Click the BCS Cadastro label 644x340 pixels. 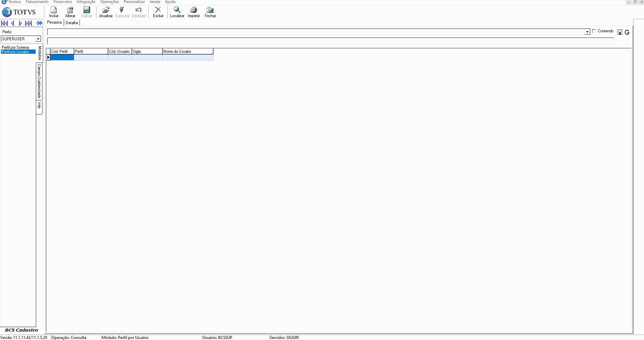pos(22,330)
